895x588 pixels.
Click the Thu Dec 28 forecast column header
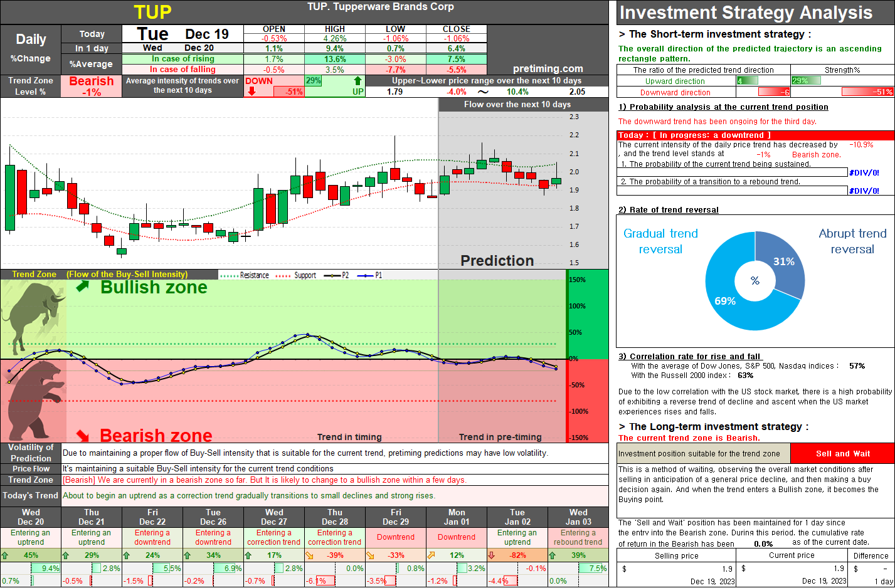click(x=335, y=517)
